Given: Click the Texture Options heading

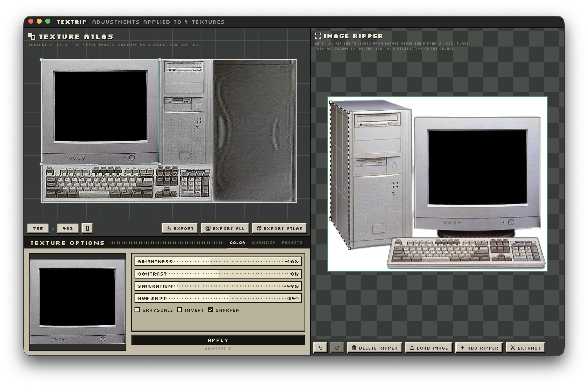Looking at the screenshot, I should click(x=67, y=243).
